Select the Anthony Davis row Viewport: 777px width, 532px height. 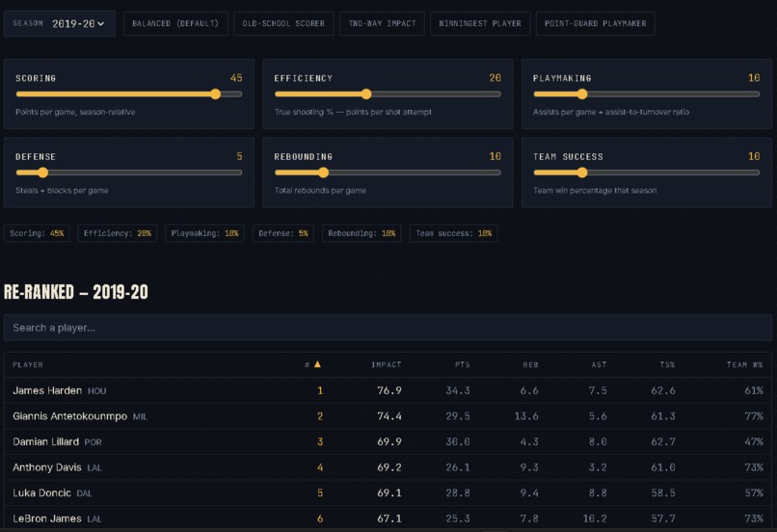point(388,467)
